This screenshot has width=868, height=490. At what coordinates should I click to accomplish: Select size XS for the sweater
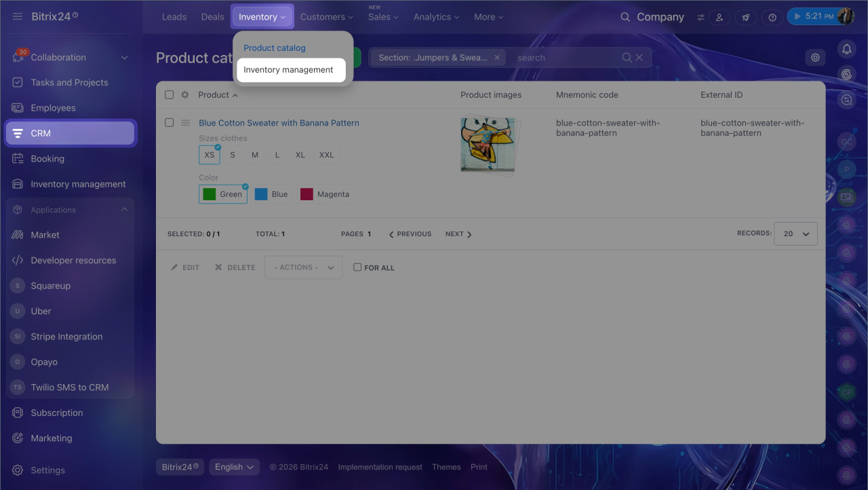coord(210,155)
